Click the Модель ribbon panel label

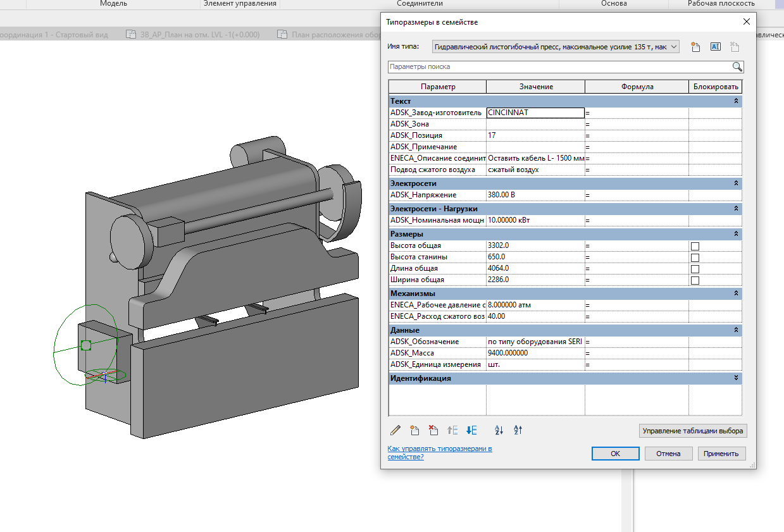pos(114,4)
